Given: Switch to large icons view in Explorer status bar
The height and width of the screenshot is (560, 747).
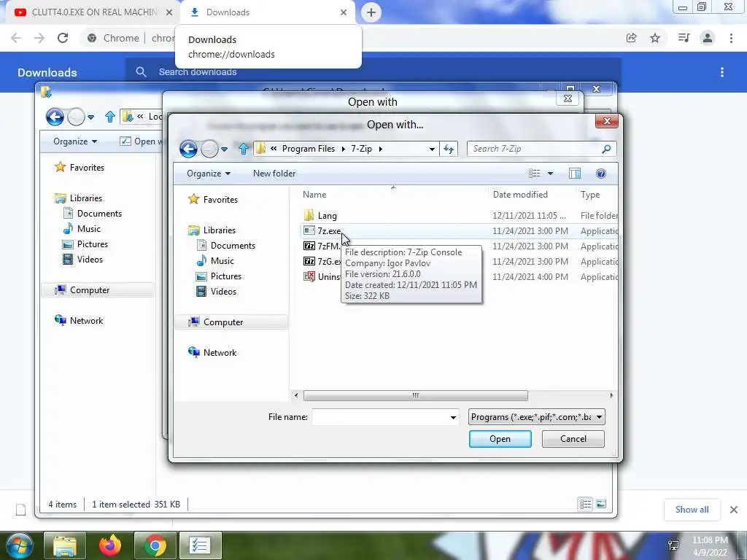Looking at the screenshot, I should pyautogui.click(x=601, y=504).
